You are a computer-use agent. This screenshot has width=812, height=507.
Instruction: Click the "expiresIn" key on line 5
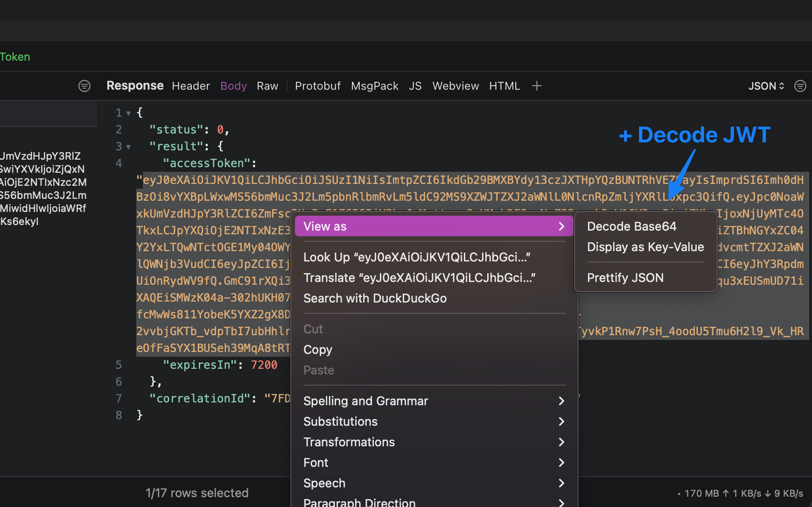click(200, 365)
